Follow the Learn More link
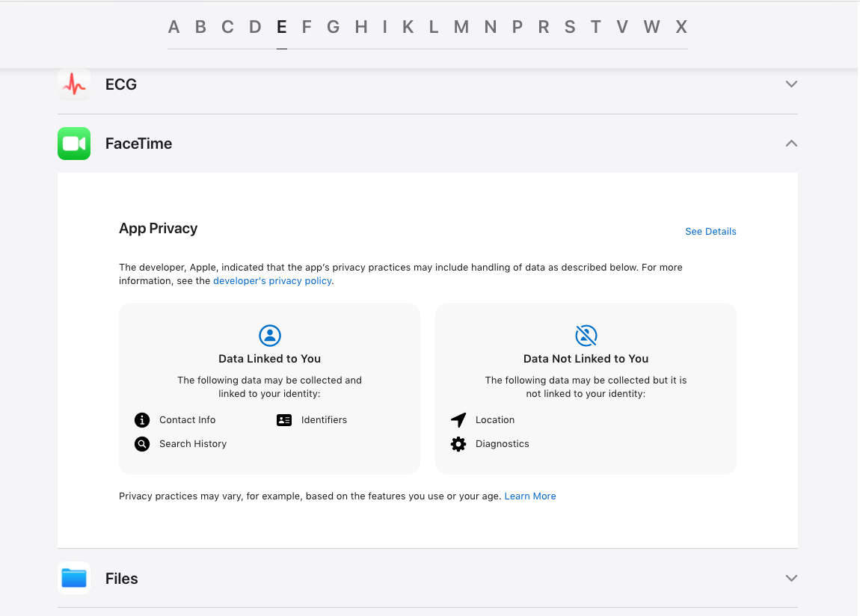Viewport: 860px width, 616px height. pyautogui.click(x=529, y=496)
